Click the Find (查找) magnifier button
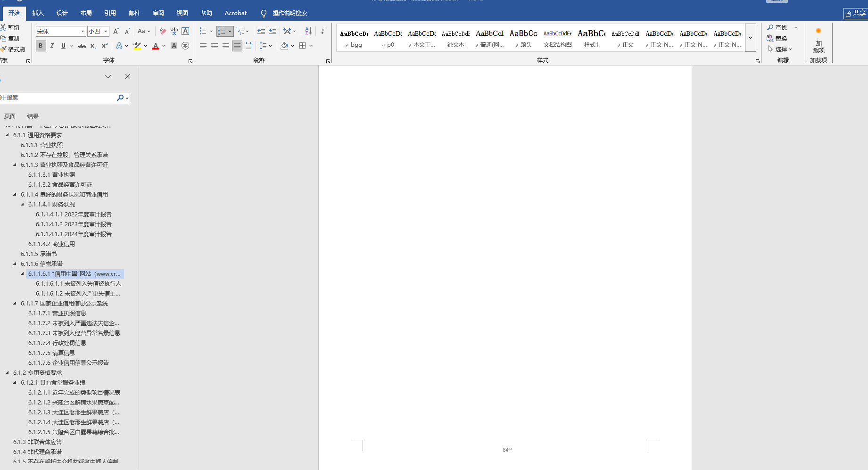Image resolution: width=868 pixels, height=470 pixels. tap(777, 27)
